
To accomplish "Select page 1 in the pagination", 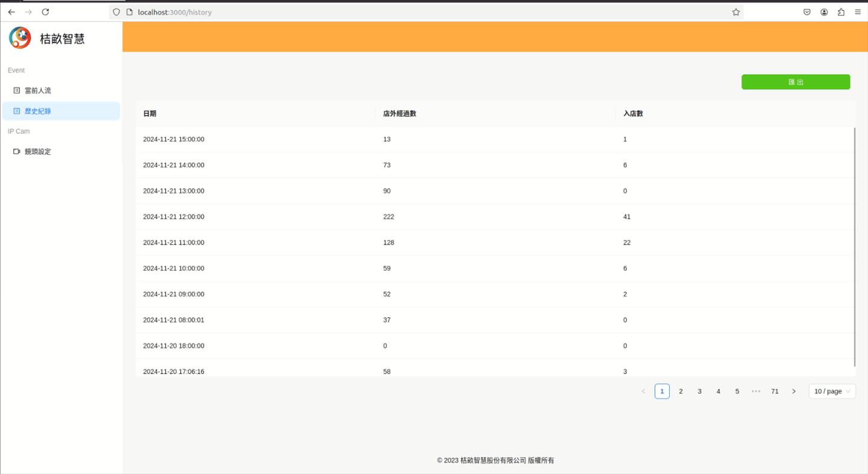I will click(x=662, y=391).
